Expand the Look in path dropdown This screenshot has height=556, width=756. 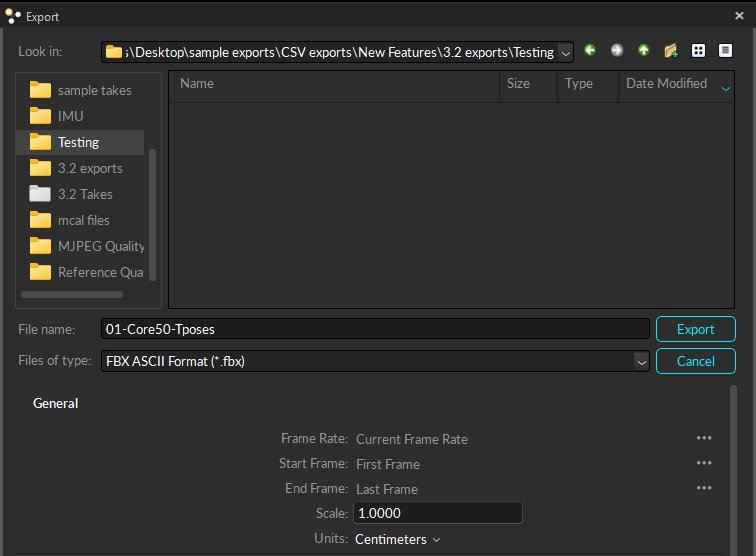coord(566,52)
